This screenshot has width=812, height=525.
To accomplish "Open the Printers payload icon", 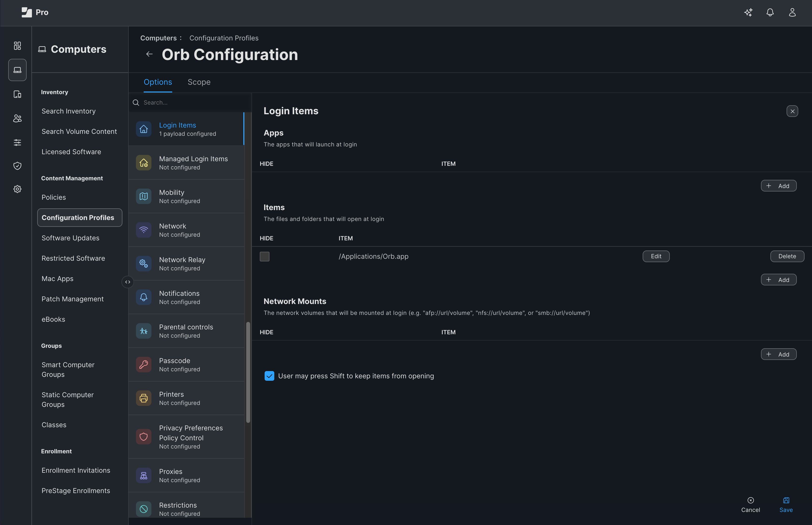I will pos(143,398).
